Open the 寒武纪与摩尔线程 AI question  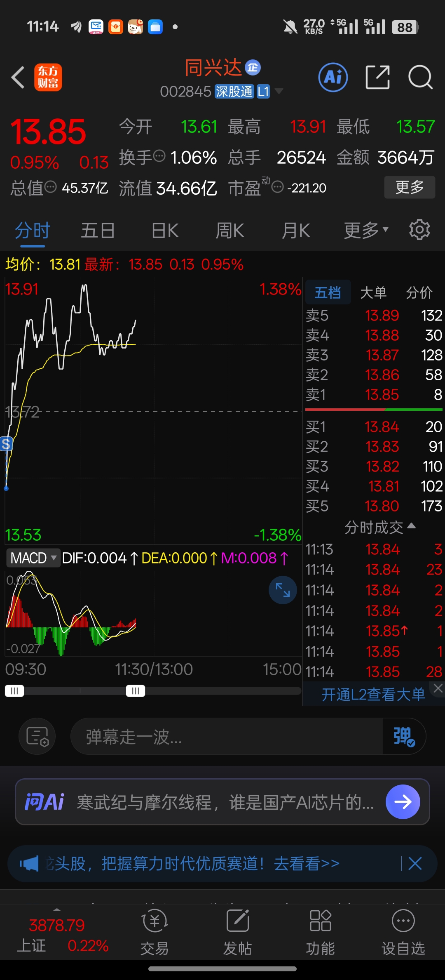coord(225,803)
